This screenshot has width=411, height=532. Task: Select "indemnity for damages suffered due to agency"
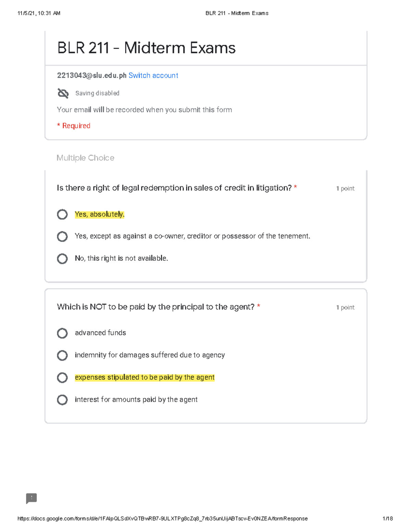click(x=62, y=355)
